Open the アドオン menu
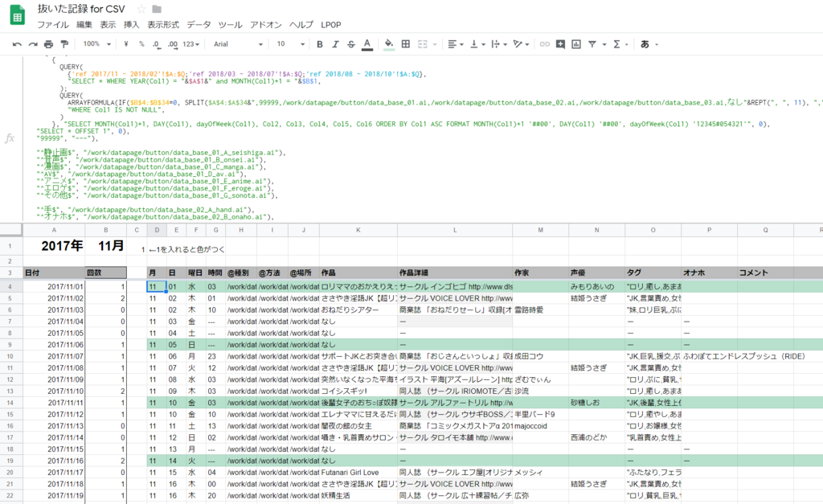The height and width of the screenshot is (504, 823). coord(265,25)
